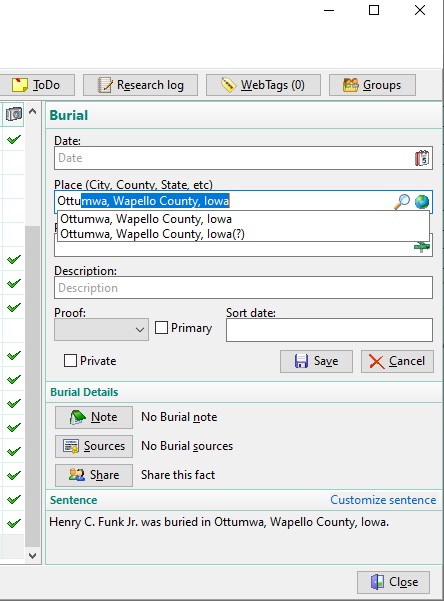Open the Groups button
This screenshot has width=444, height=601.
tap(372, 85)
